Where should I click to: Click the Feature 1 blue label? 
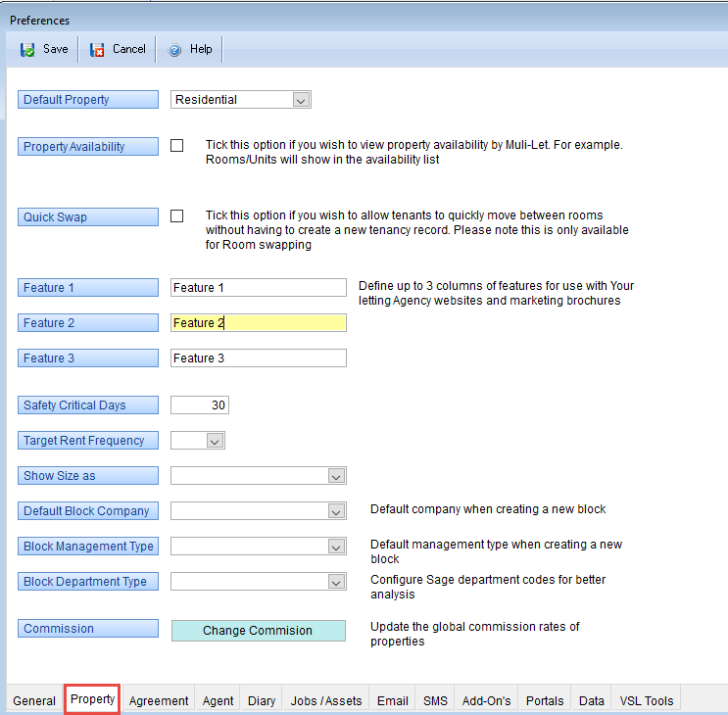point(88,288)
